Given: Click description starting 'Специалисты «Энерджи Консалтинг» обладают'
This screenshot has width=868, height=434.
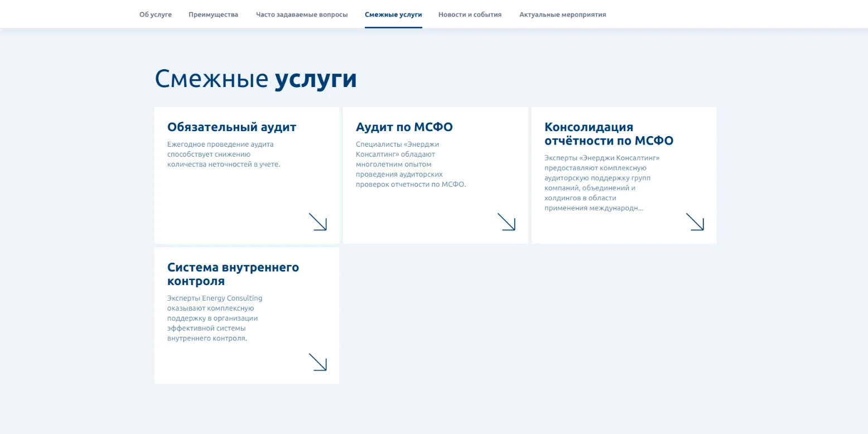Looking at the screenshot, I should [411, 164].
